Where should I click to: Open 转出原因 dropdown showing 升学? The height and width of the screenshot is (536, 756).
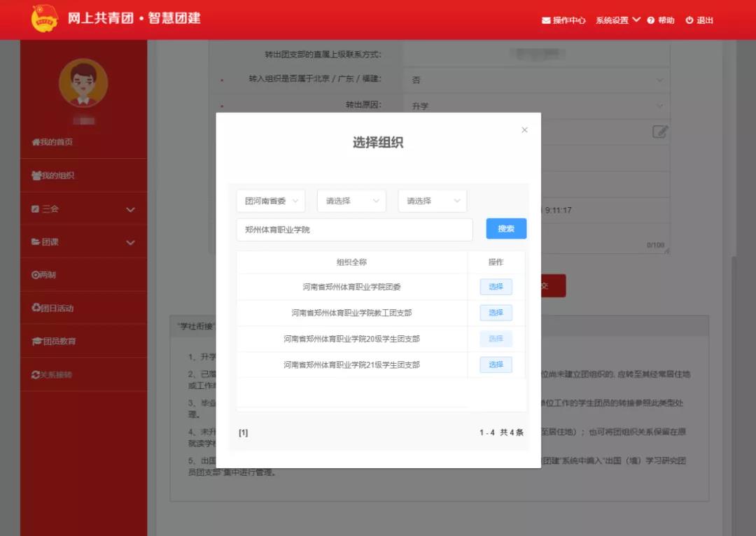point(537,106)
